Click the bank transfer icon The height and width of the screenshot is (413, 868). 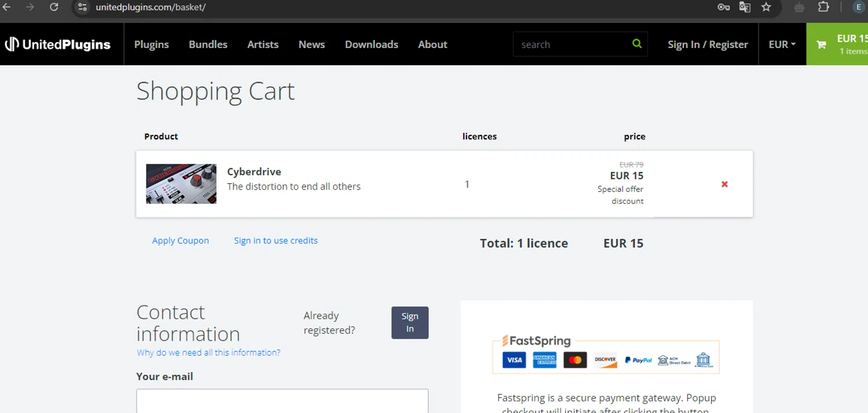point(704,360)
